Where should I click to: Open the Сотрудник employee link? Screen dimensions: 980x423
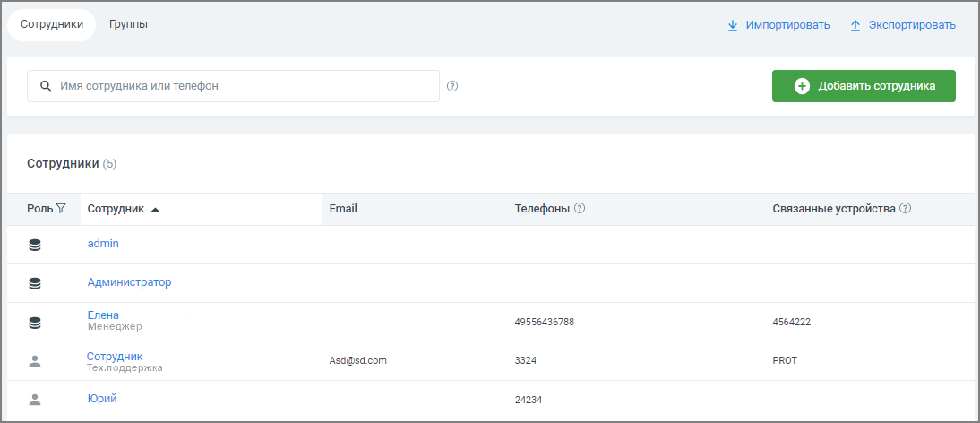tap(115, 356)
